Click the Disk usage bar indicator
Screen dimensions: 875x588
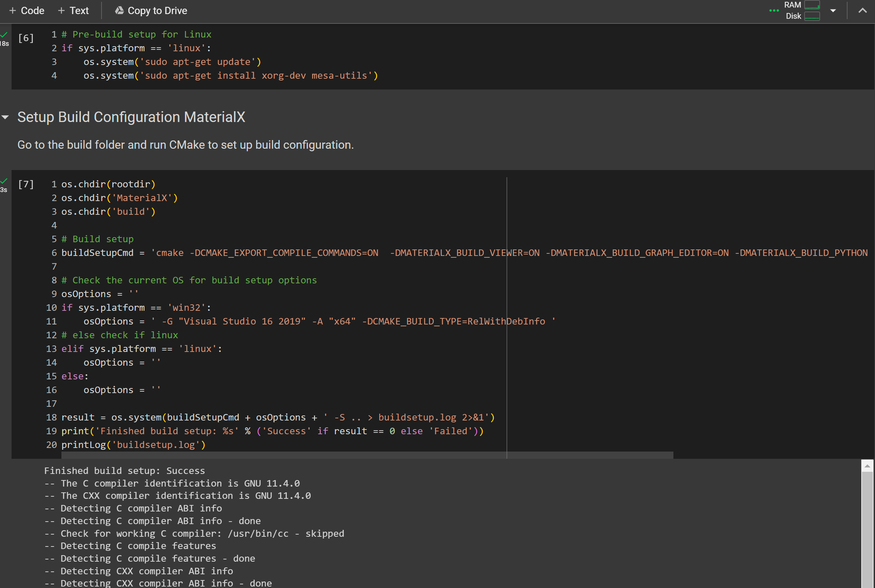pos(812,16)
